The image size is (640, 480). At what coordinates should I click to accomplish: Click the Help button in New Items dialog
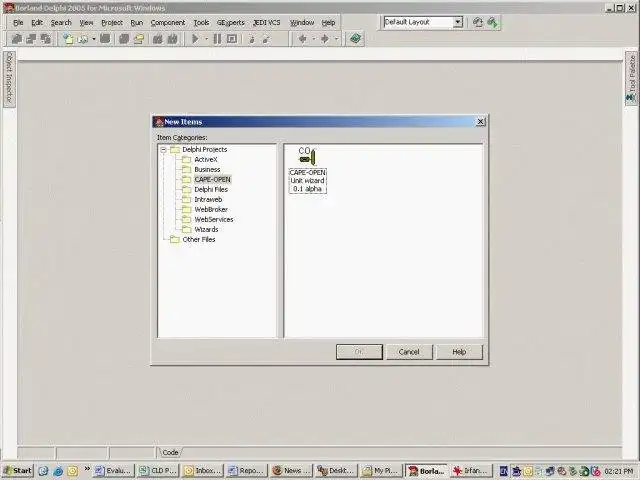459,352
